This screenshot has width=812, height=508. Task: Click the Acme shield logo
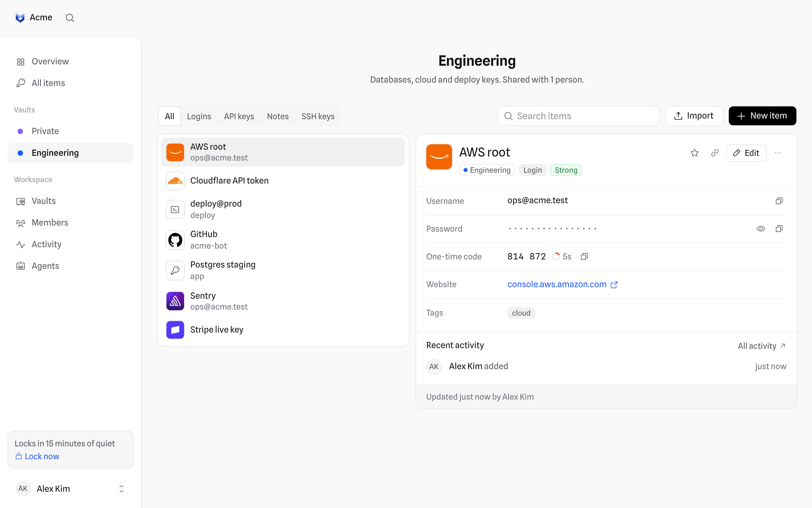click(x=20, y=18)
